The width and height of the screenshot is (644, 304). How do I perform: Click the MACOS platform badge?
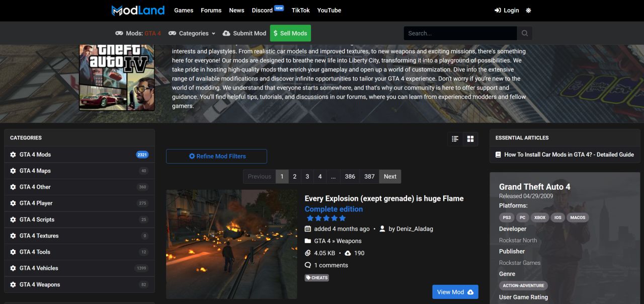(577, 218)
